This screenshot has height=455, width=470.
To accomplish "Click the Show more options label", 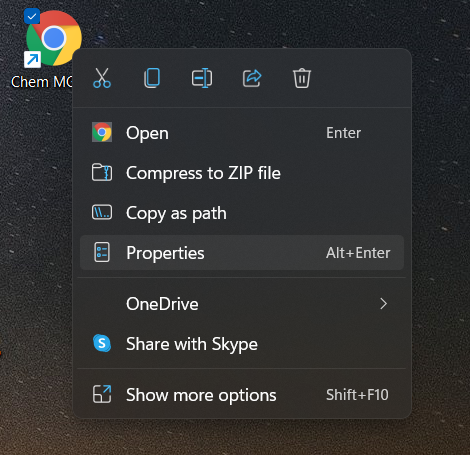I will tap(201, 395).
